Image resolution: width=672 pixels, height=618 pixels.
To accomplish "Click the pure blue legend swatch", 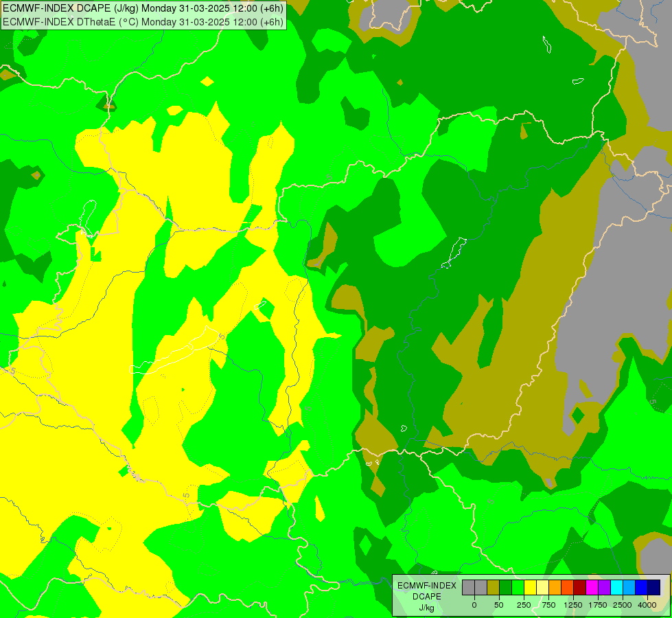I will [x=642, y=587].
